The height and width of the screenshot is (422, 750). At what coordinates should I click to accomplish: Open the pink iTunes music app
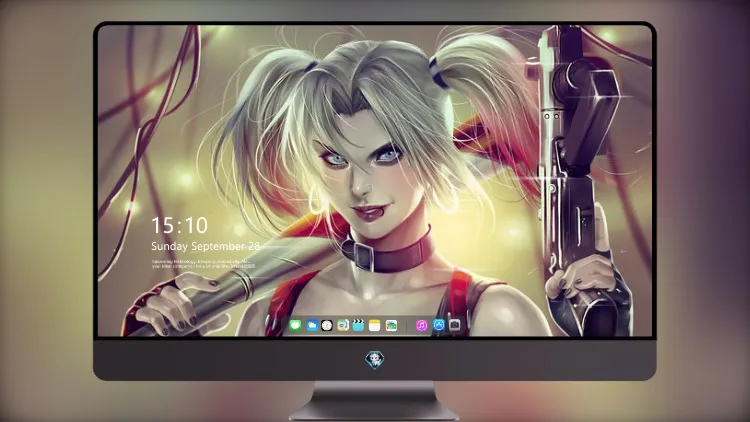tap(421, 325)
